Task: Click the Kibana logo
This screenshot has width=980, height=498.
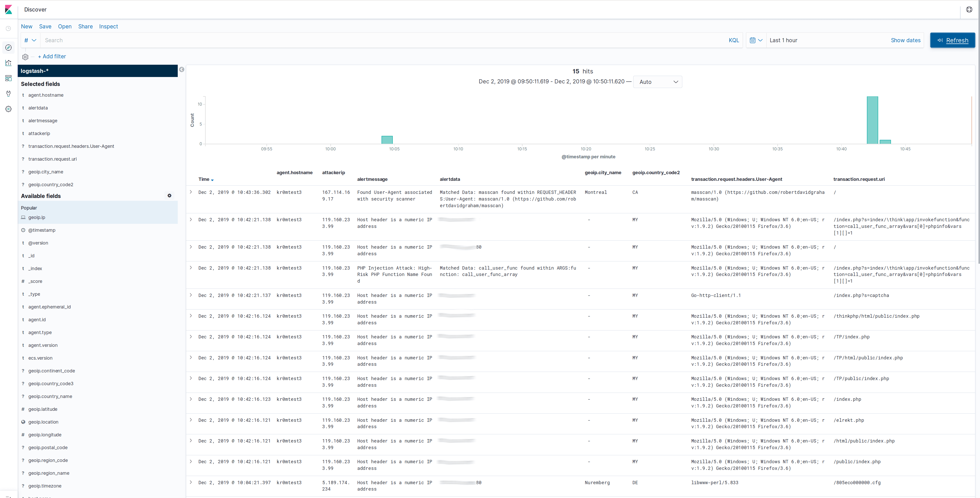Action: click(x=8, y=9)
